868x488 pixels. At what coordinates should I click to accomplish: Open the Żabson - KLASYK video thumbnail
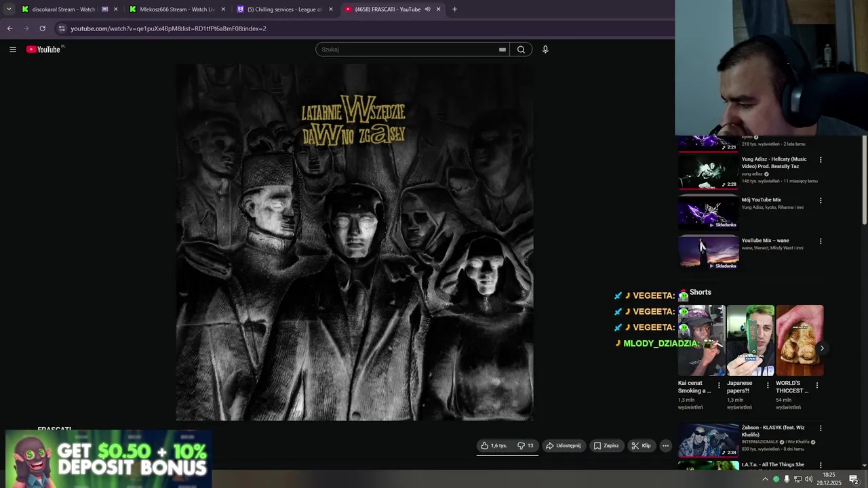tap(709, 441)
